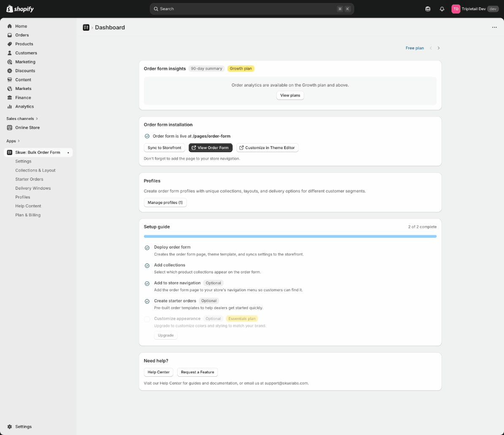Click the Search field in the top bar
Screen dimensions: 504x435
coord(252,8)
